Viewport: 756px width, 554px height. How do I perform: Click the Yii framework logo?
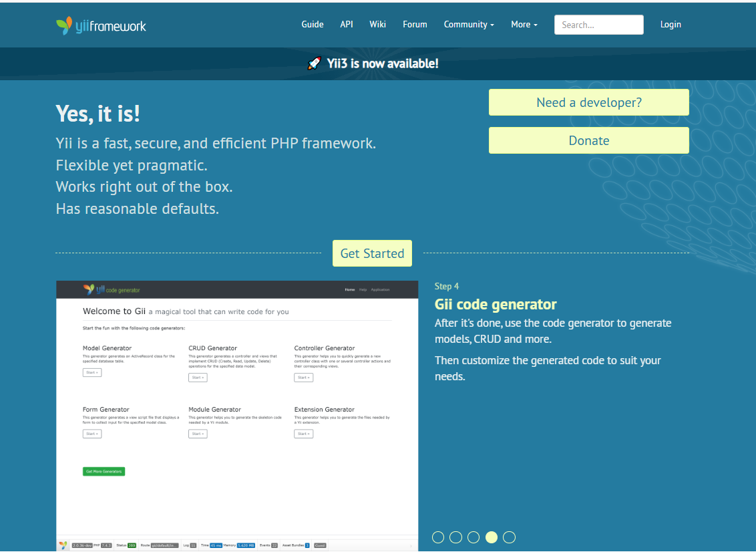pyautogui.click(x=101, y=25)
